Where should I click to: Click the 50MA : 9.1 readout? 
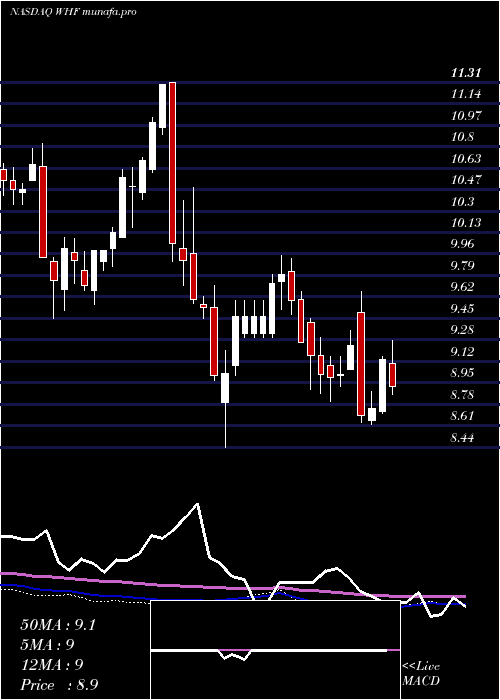[58, 625]
